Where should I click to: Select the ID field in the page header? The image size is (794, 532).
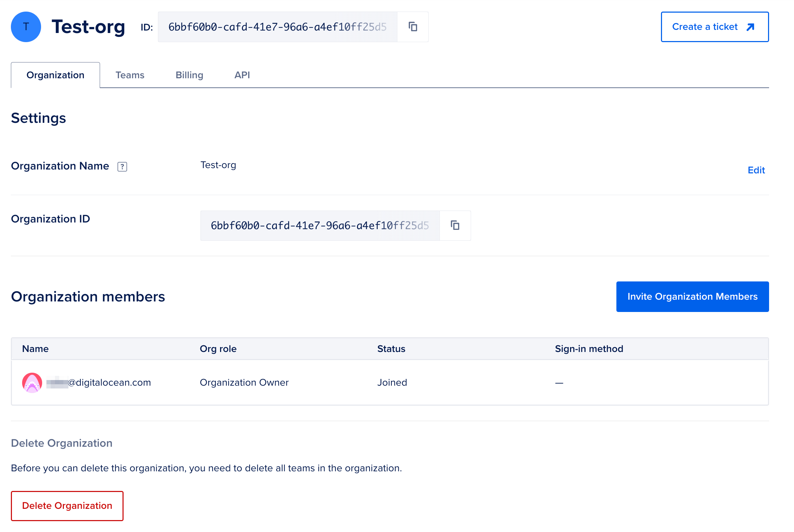point(278,26)
